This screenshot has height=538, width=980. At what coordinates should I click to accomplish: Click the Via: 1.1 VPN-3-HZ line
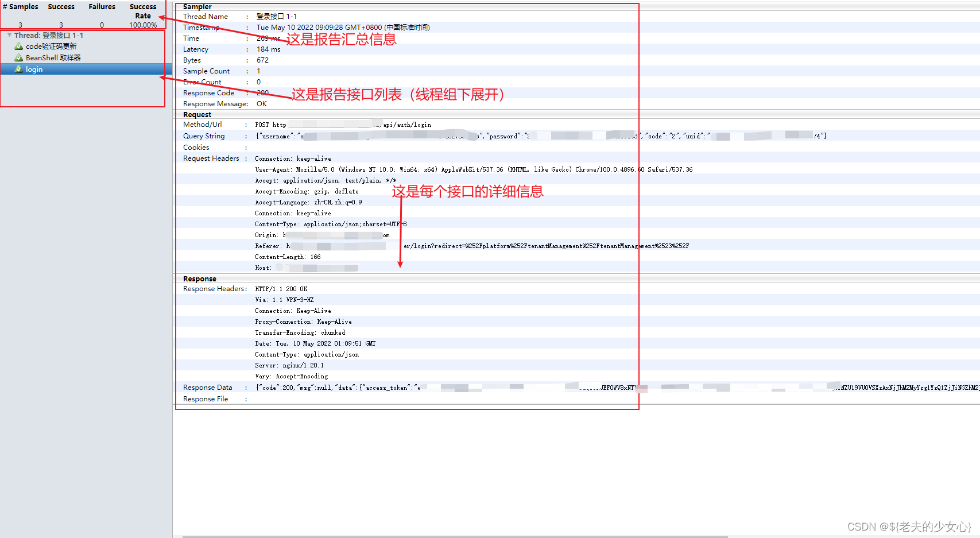(285, 300)
